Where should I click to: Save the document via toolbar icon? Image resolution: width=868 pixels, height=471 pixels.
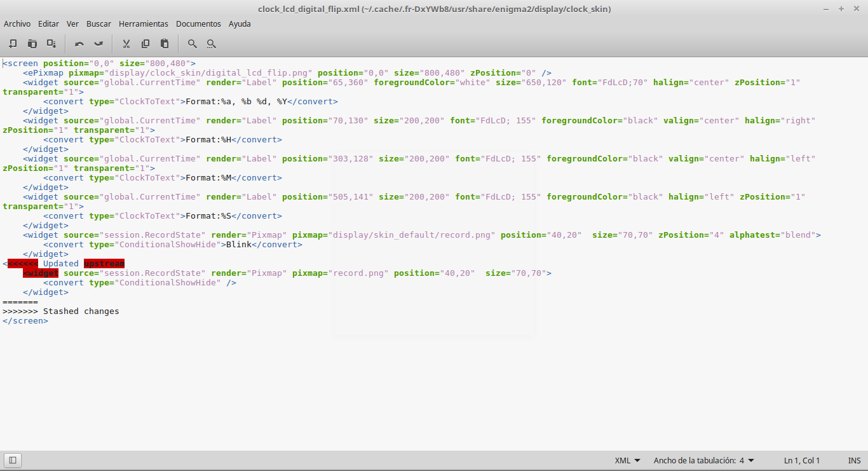pyautogui.click(x=51, y=44)
